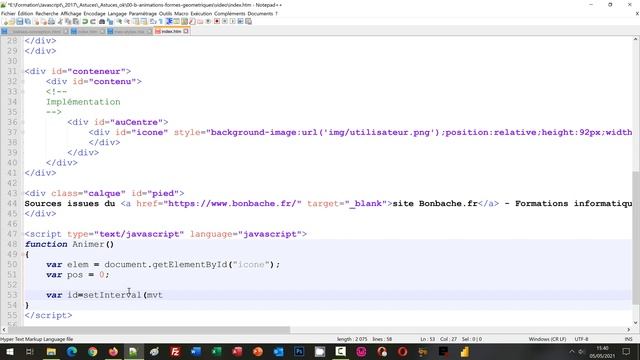640x360 pixels.
Task: Click the Windows (CR LF) status bar entry
Action: (x=547, y=339)
